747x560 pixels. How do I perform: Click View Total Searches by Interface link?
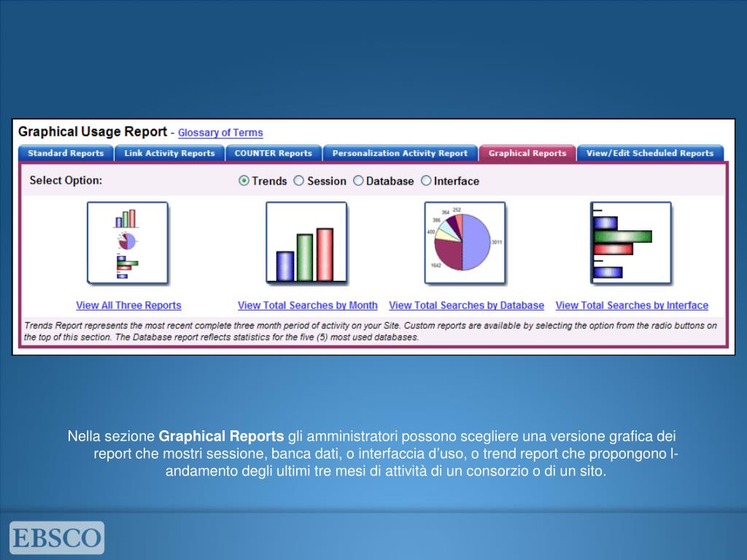click(632, 306)
